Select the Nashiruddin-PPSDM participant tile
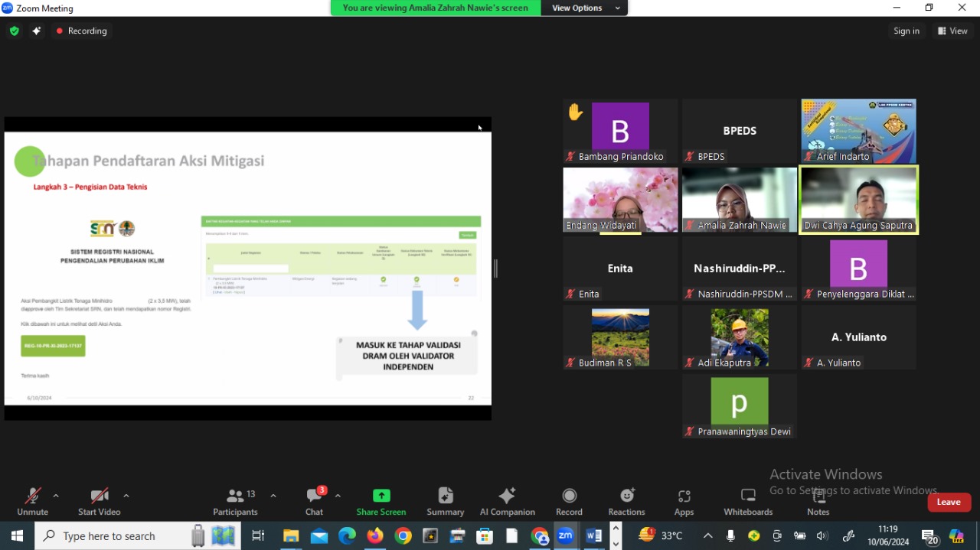This screenshot has height=550, width=980. [x=740, y=268]
